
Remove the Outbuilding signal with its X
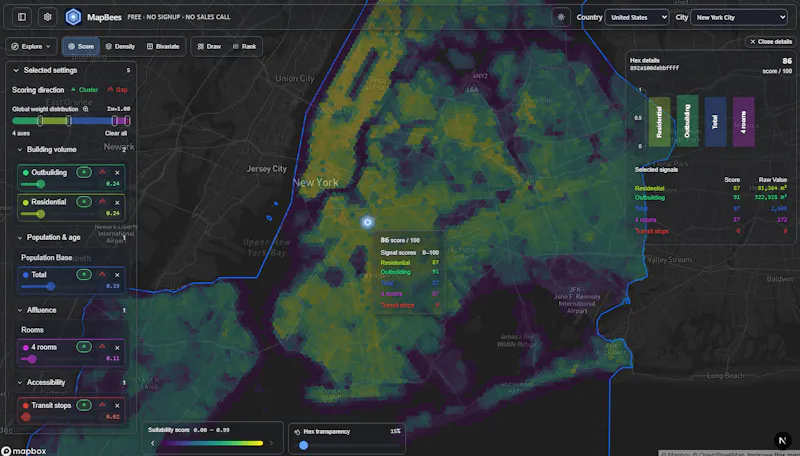(x=117, y=173)
